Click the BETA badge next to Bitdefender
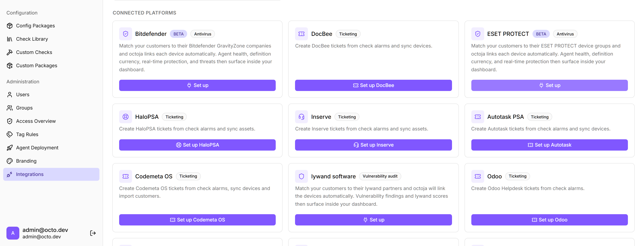The height and width of the screenshot is (246, 644). point(179,34)
